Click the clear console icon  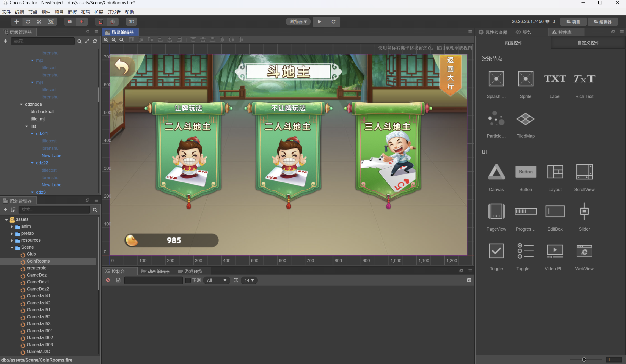pyautogui.click(x=108, y=280)
